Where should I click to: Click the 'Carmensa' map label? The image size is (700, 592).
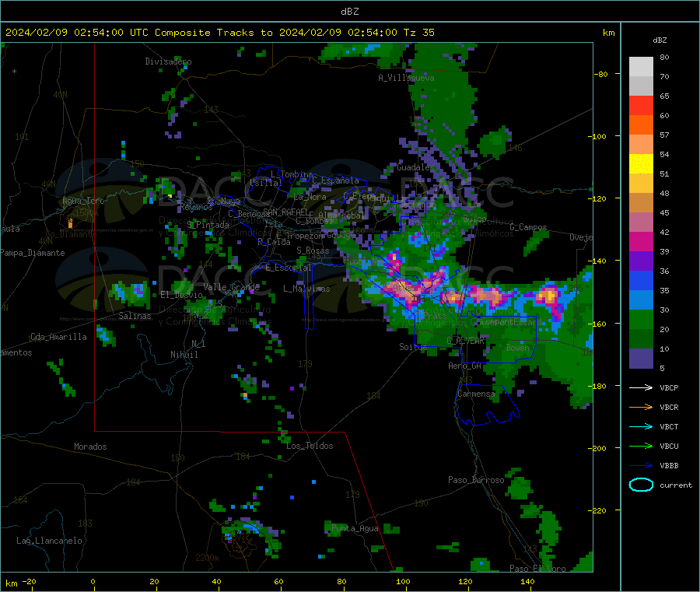pos(476,394)
